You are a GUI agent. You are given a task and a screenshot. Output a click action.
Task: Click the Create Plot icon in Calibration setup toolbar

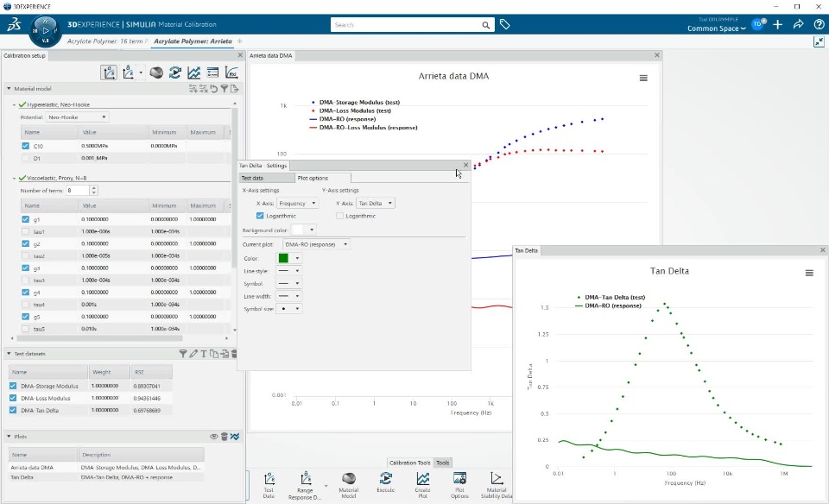click(x=194, y=72)
